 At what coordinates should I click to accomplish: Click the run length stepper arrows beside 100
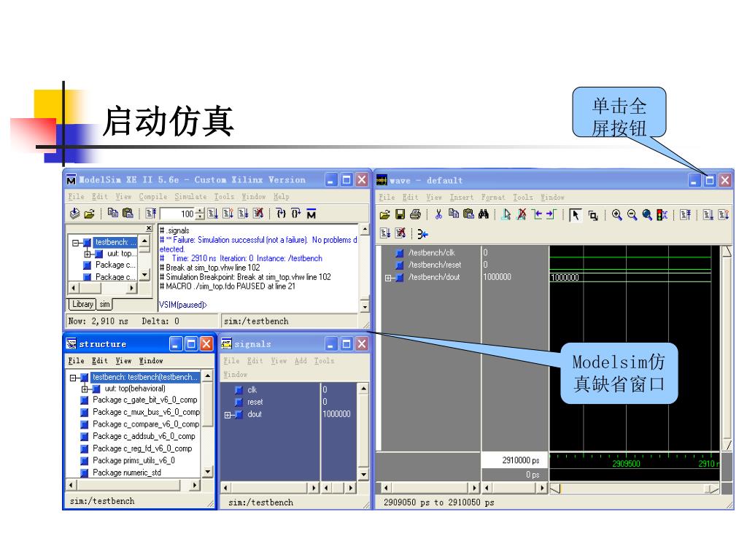(200, 214)
